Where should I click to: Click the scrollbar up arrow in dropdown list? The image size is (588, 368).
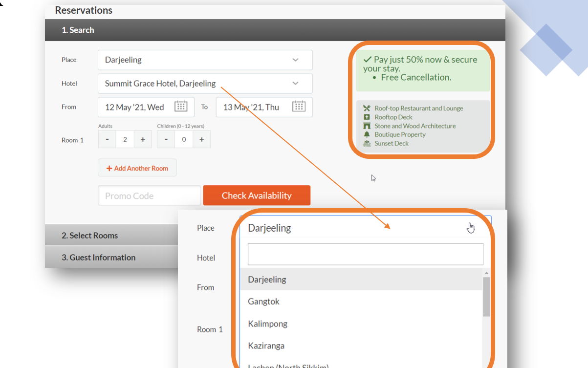[x=486, y=273]
